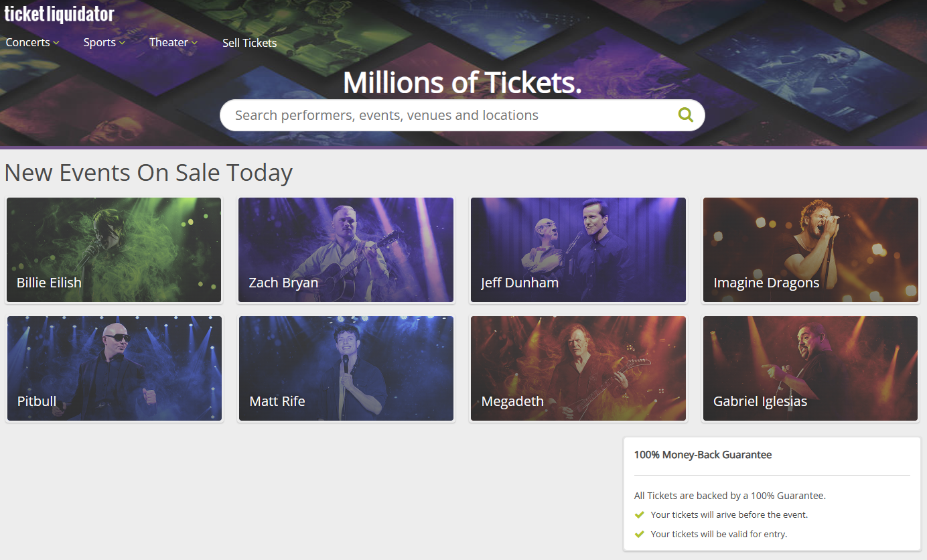The image size is (927, 560).
Task: Click the Ticket Liquidator logo
Action: [59, 14]
